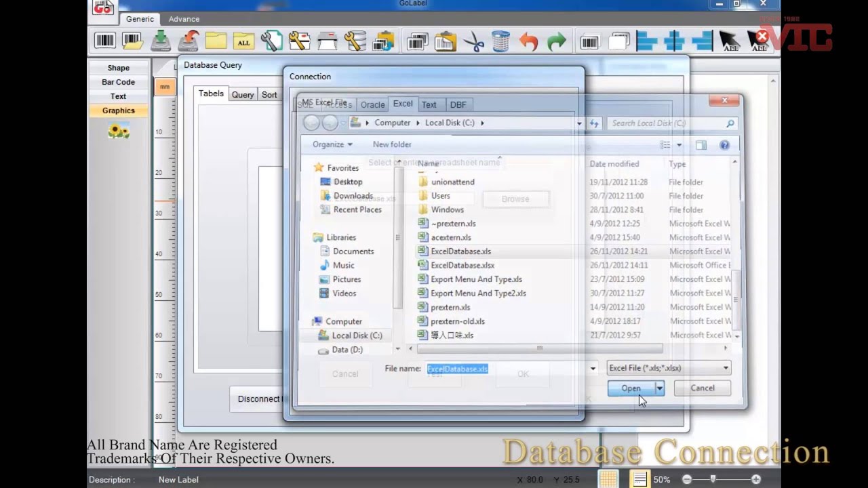Click the zoom slider handle
Screen dimensions: 868x488
pyautogui.click(x=713, y=479)
